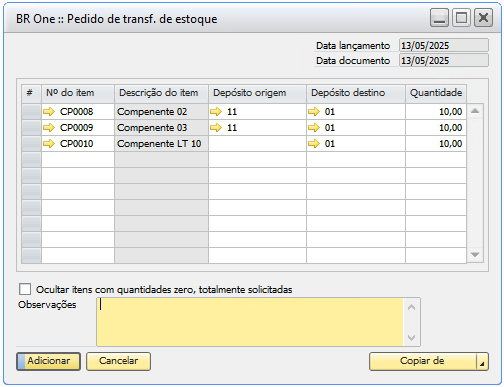Click the 'Nº do item' column header
The image size is (504, 387).
pos(78,94)
